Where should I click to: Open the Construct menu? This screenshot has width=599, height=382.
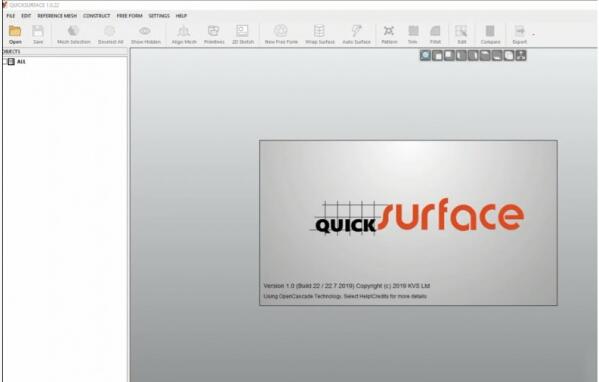[96, 16]
